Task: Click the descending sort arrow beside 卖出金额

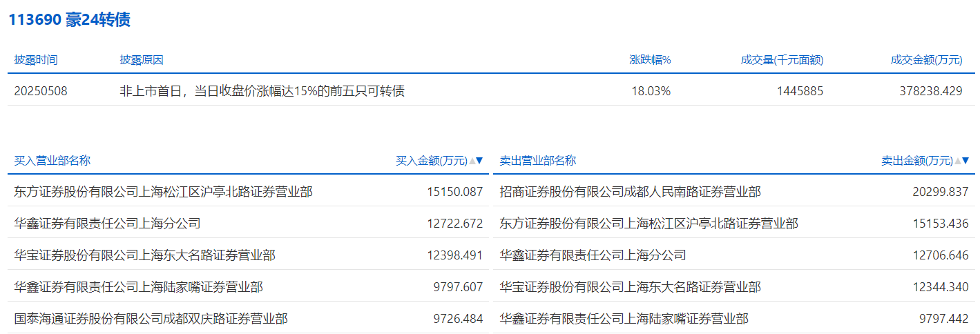Action: pos(965,161)
